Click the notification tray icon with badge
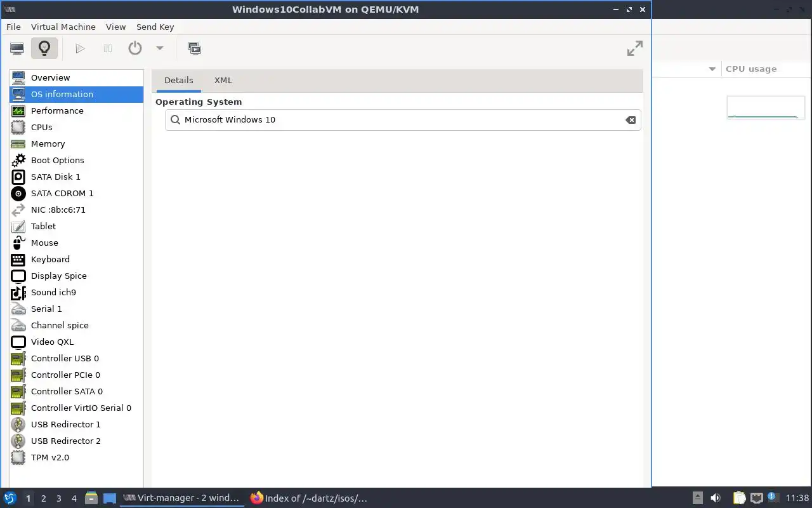This screenshot has width=812, height=508. tap(772, 497)
